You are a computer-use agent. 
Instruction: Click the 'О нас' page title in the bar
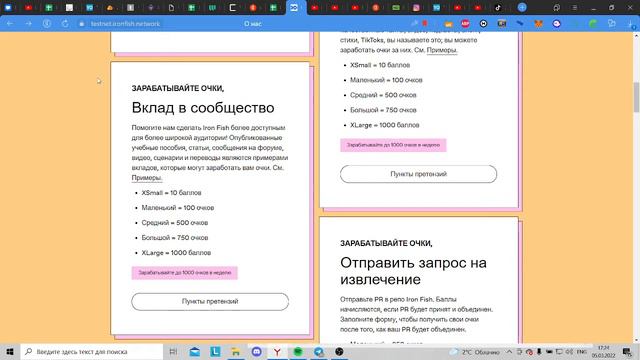click(253, 24)
